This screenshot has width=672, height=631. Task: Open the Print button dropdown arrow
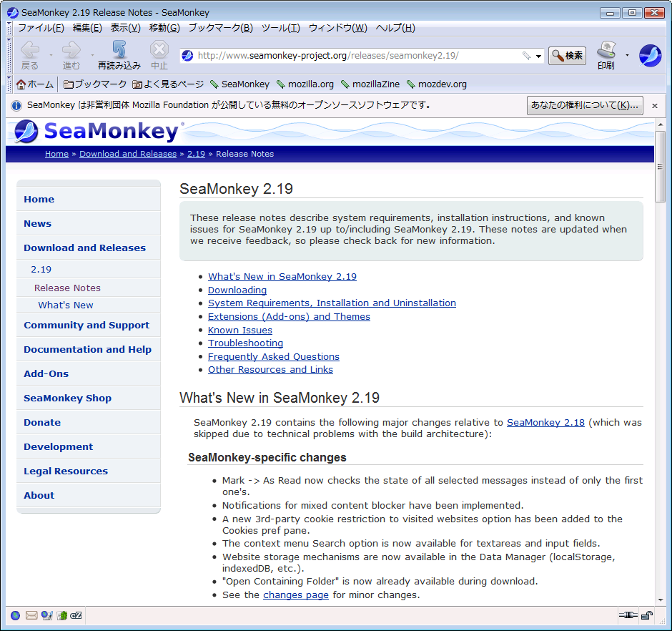(627, 55)
